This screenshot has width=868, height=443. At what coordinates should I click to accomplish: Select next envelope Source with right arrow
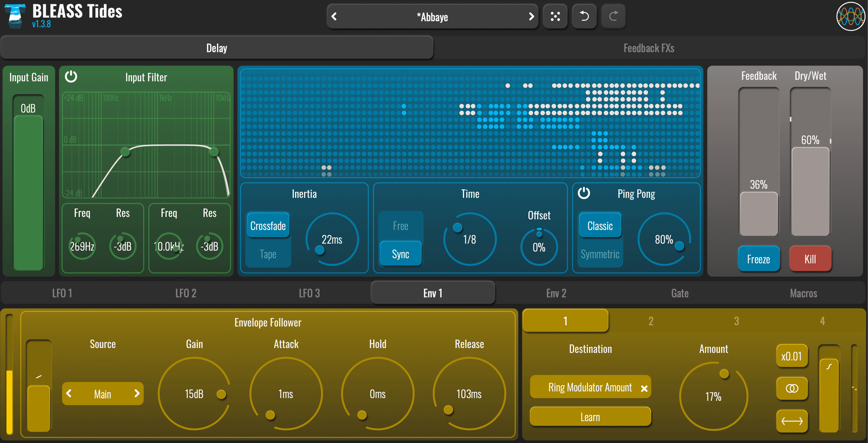pyautogui.click(x=137, y=393)
